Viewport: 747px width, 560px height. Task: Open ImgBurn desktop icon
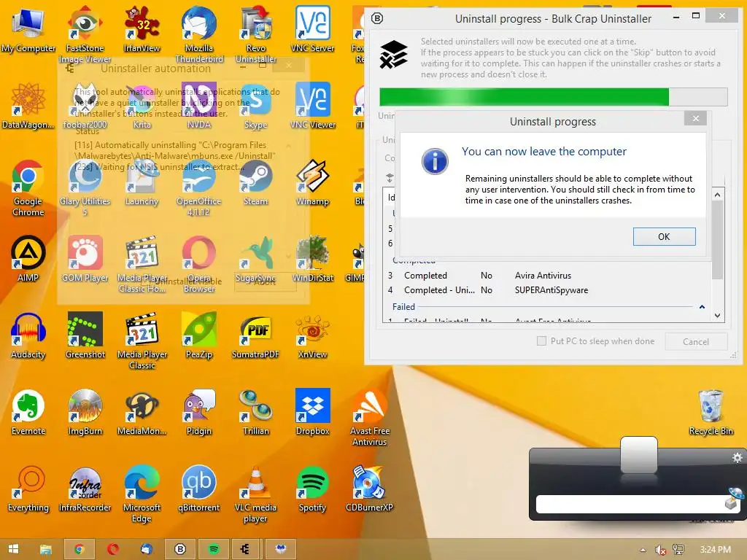point(85,412)
